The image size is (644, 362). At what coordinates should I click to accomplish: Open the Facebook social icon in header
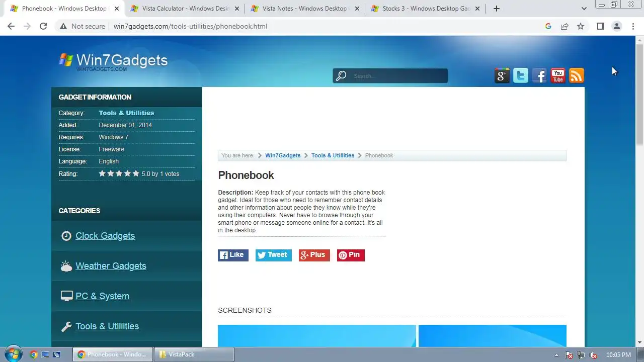point(539,75)
